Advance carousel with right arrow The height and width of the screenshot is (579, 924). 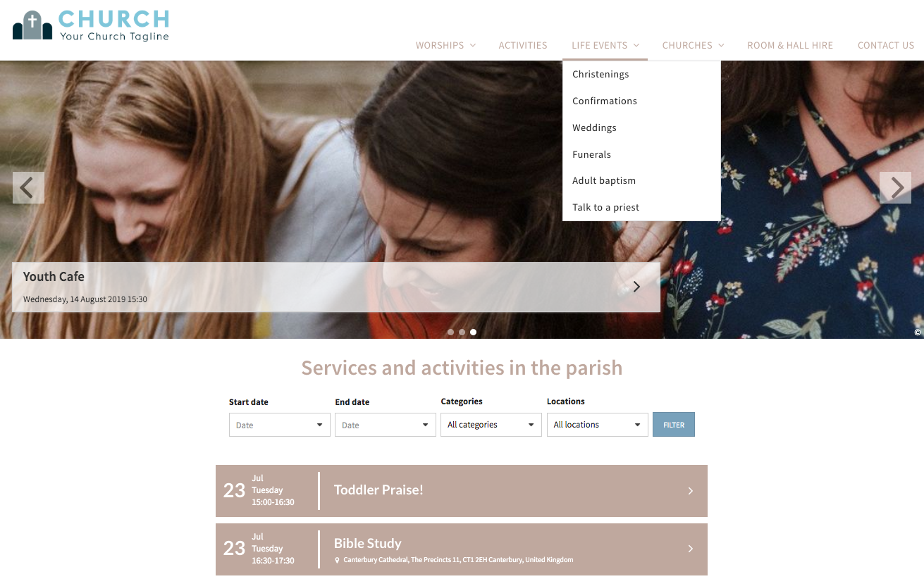point(895,188)
